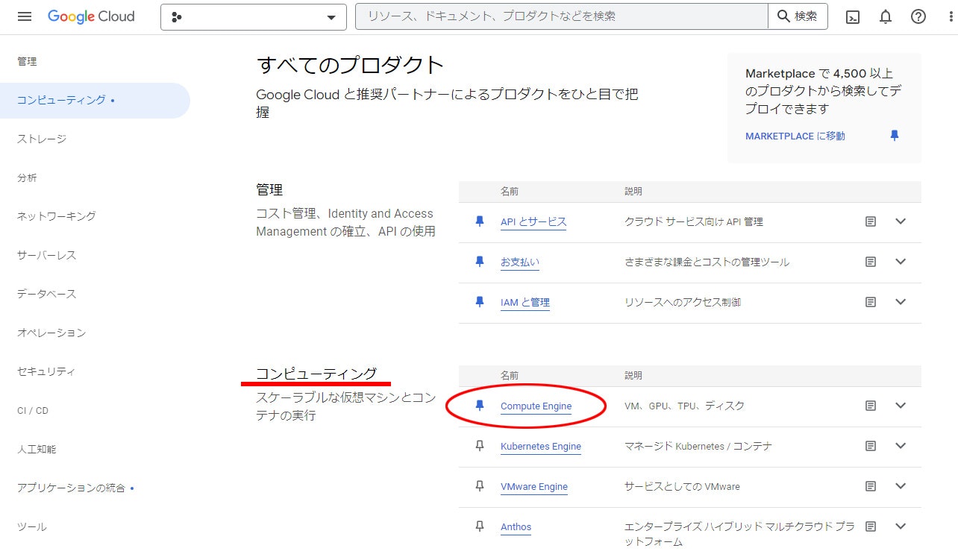The width and height of the screenshot is (958, 560).
Task: Click the すべてのプロダクト page heading
Action: tap(350, 65)
